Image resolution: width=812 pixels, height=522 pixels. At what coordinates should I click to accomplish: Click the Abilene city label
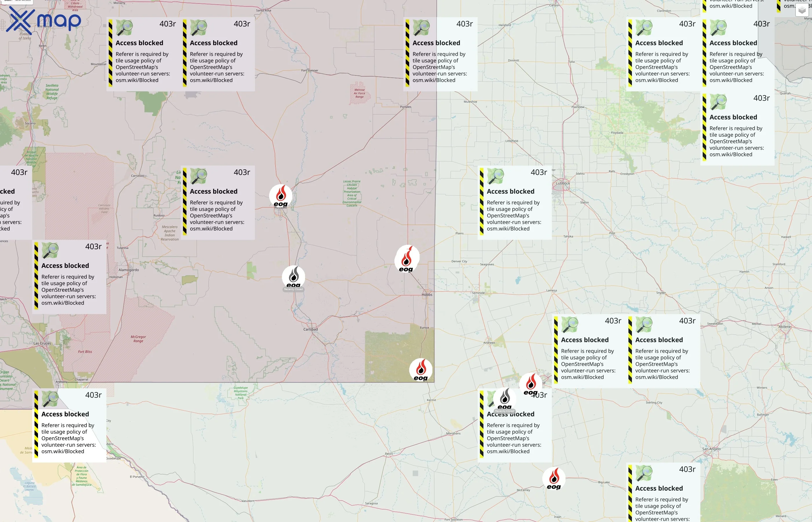pos(785,327)
